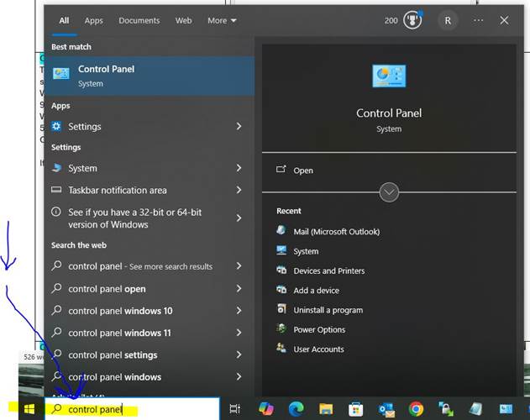Image resolution: width=530 pixels, height=420 pixels.
Task: Expand the 'control panel windows 10' arrow
Action: point(239,311)
